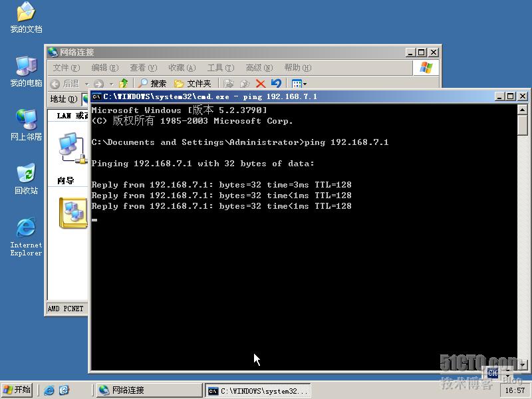Open the cmd window system menu icon
Viewport: 532px width, 399px height.
pos(96,96)
